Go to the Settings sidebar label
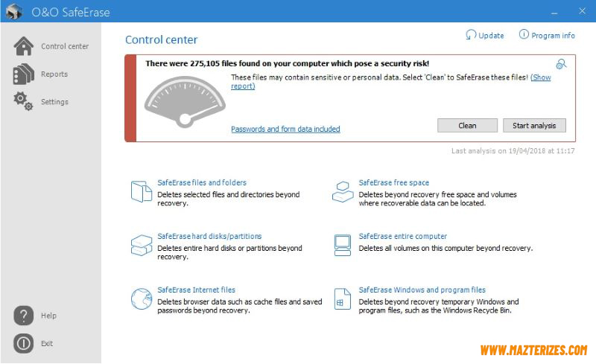Image resolution: width=596 pixels, height=364 pixels. pyautogui.click(x=54, y=102)
